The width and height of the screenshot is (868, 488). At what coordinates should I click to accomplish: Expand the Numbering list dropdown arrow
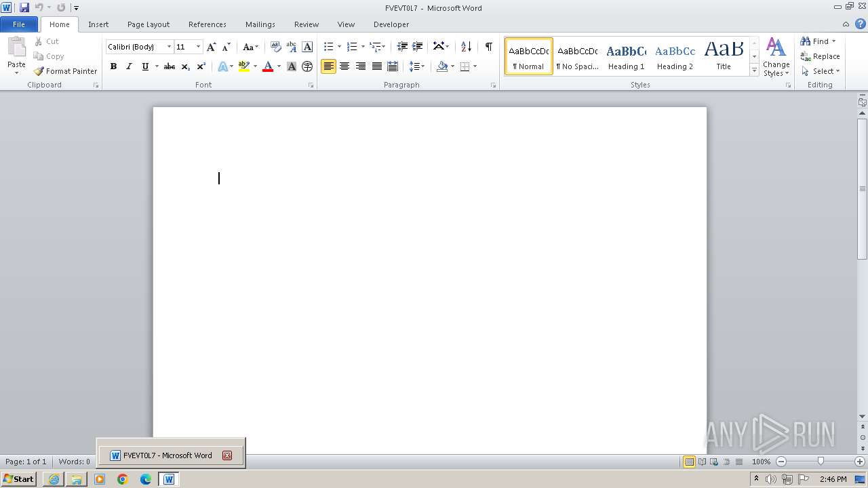coord(363,47)
